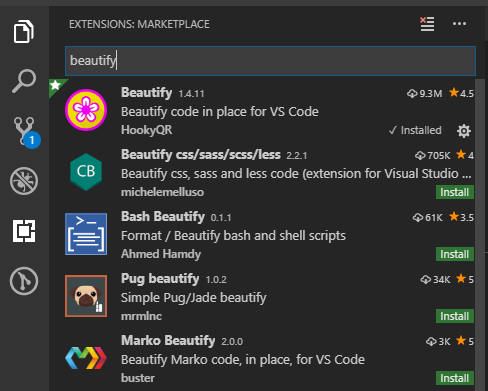Open the gear menu for Beautify extension

point(464,131)
